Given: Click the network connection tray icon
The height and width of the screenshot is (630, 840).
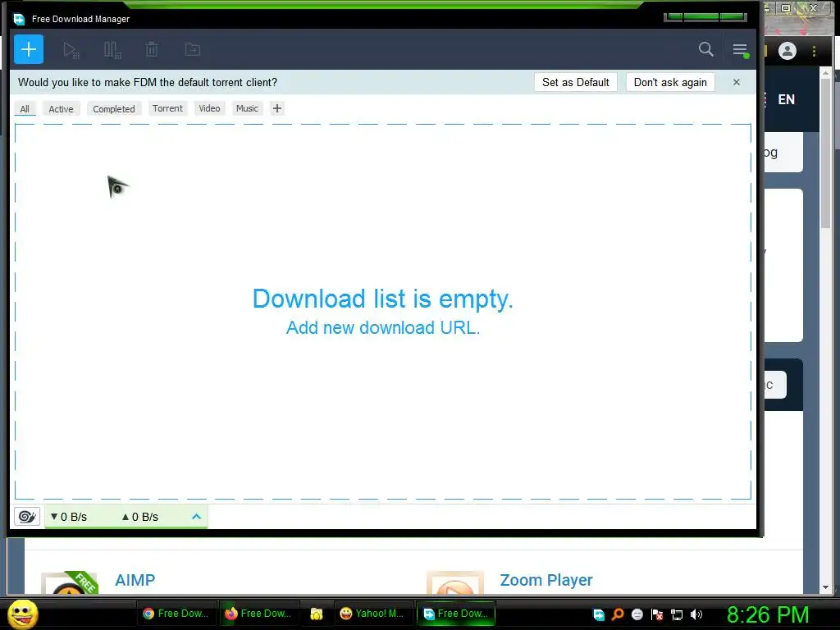Looking at the screenshot, I should coord(677,615).
